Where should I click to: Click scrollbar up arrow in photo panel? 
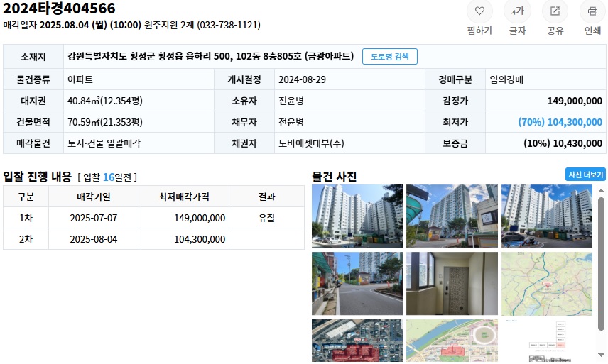click(x=601, y=191)
